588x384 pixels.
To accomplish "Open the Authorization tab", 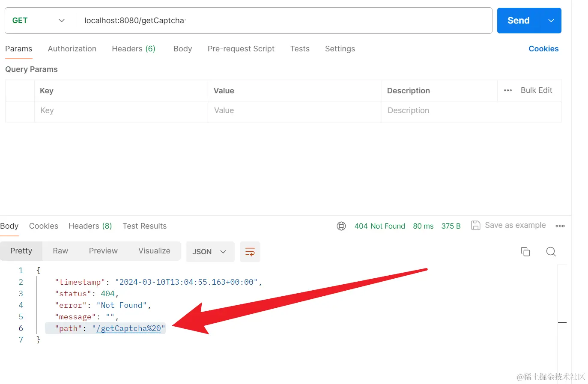I will point(72,49).
